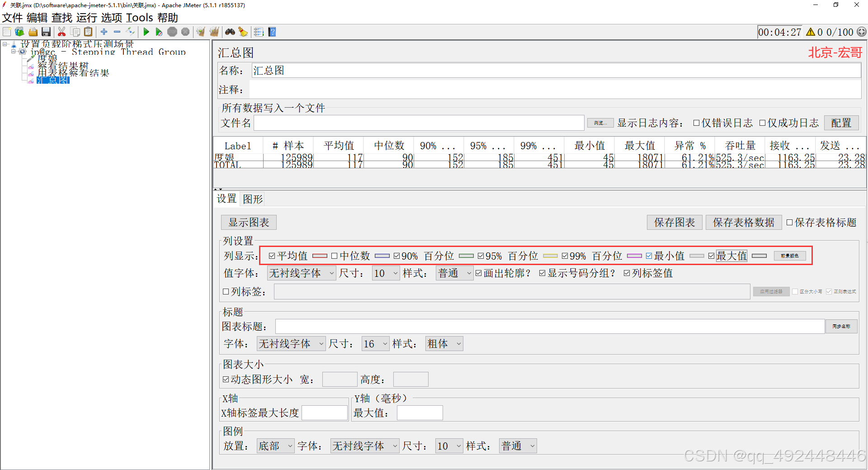Screen dimensions: 868x470
Task: Cut the selected element with scissors icon
Action: pos(62,32)
